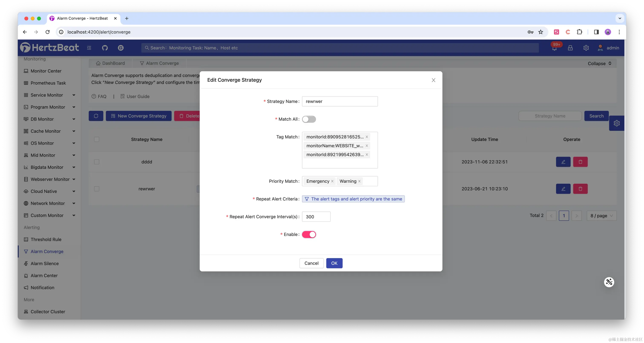Click the lock screen icon in header

coord(570,48)
